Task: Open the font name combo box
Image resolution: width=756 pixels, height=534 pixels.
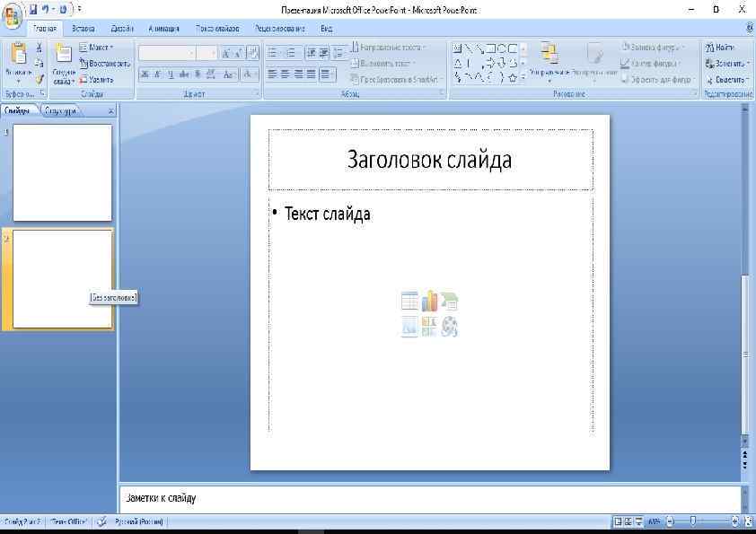Action: tap(167, 53)
